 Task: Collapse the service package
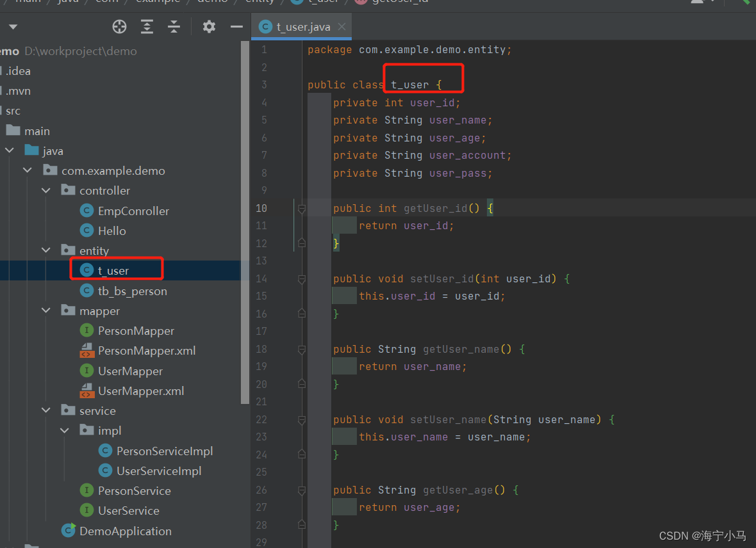tap(45, 410)
